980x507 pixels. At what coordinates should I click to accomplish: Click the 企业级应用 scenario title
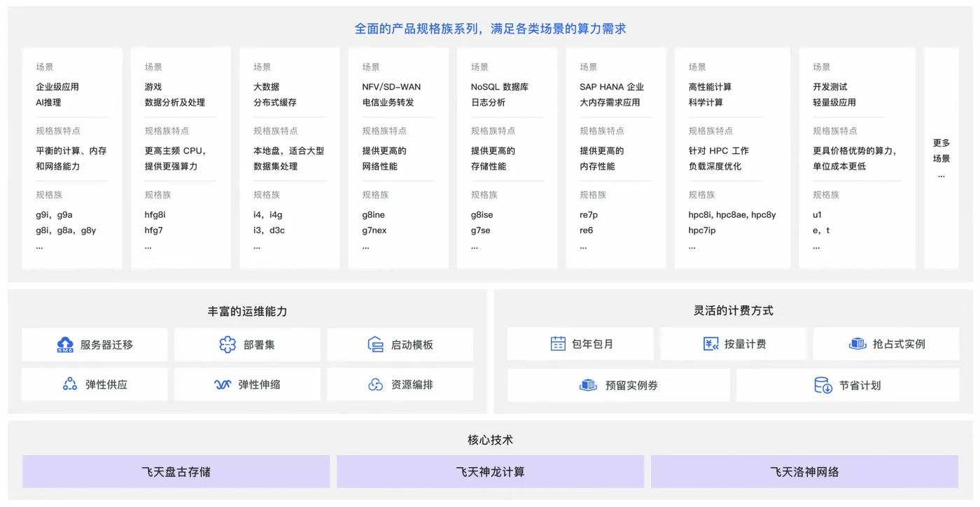pyautogui.click(x=57, y=87)
